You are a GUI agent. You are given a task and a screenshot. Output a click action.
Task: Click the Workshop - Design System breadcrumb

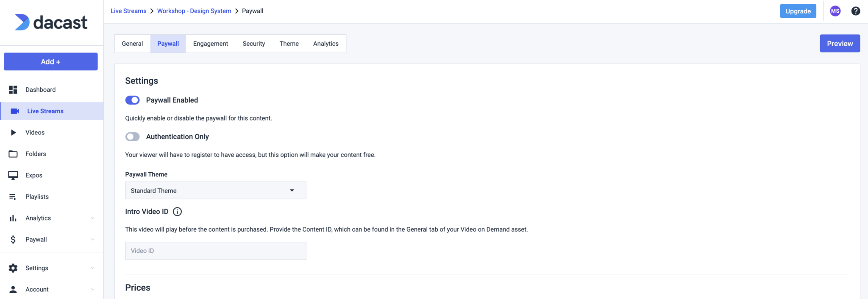(194, 11)
